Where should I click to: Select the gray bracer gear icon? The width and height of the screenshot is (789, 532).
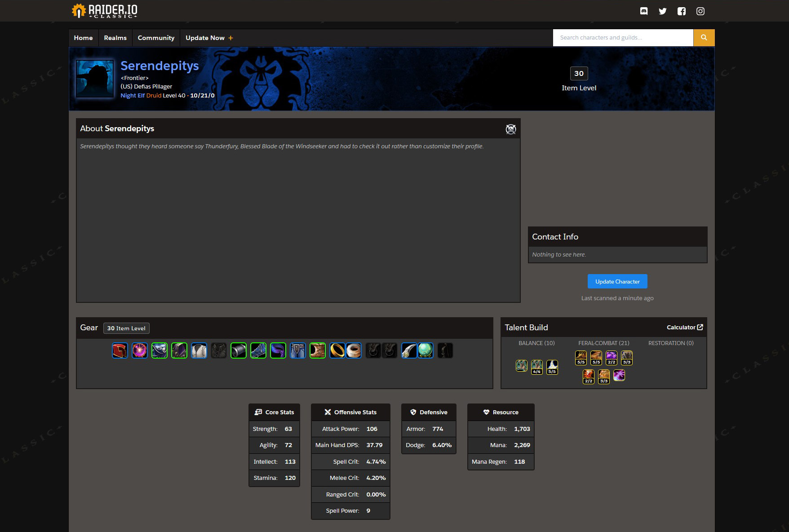tap(239, 350)
